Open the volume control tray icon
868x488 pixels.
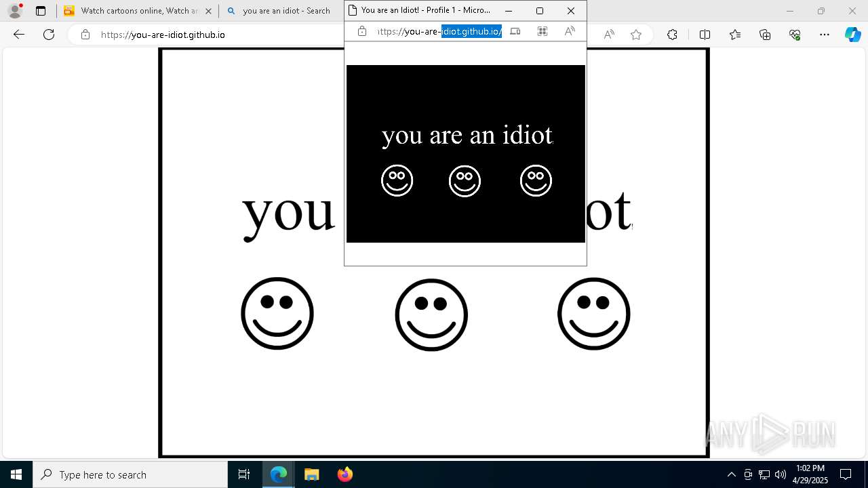coord(781,474)
